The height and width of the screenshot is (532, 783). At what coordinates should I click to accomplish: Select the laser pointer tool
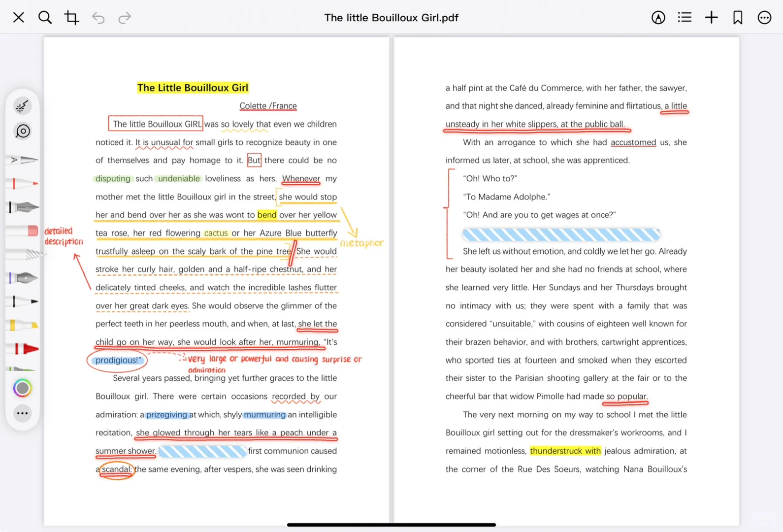(22, 106)
